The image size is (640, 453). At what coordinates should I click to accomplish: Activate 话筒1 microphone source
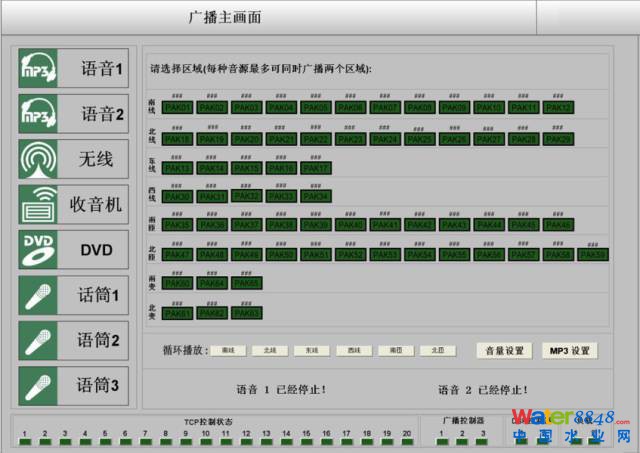[73, 295]
